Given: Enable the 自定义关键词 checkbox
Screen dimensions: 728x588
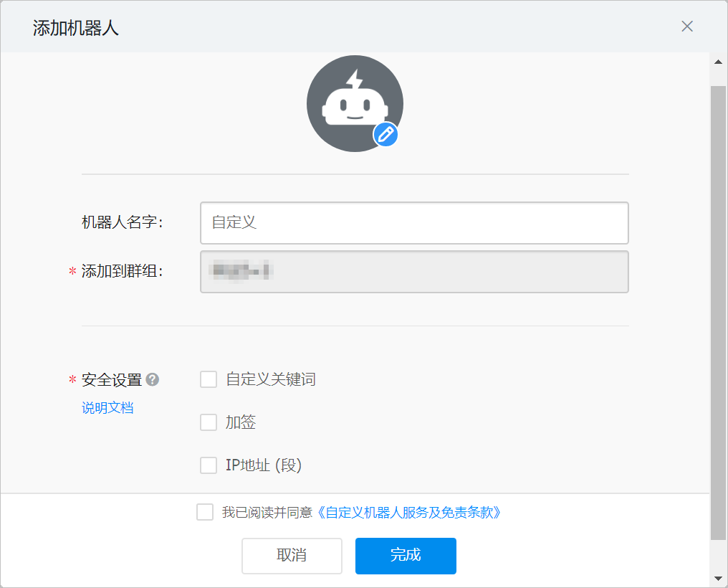Looking at the screenshot, I should pyautogui.click(x=209, y=379).
